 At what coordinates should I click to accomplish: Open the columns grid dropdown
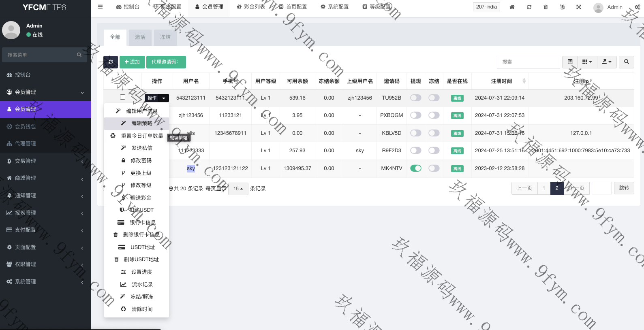coord(587,62)
